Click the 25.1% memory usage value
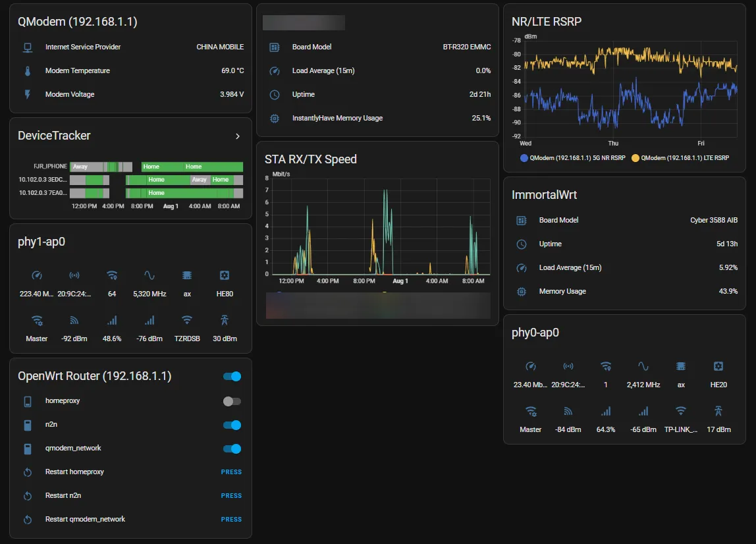The image size is (756, 544). (x=481, y=118)
